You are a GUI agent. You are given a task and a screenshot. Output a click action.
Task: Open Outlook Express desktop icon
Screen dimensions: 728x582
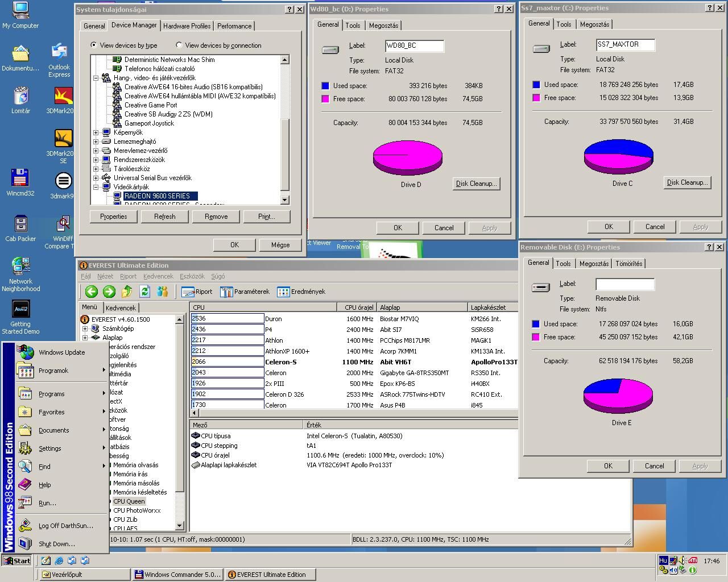click(x=59, y=60)
